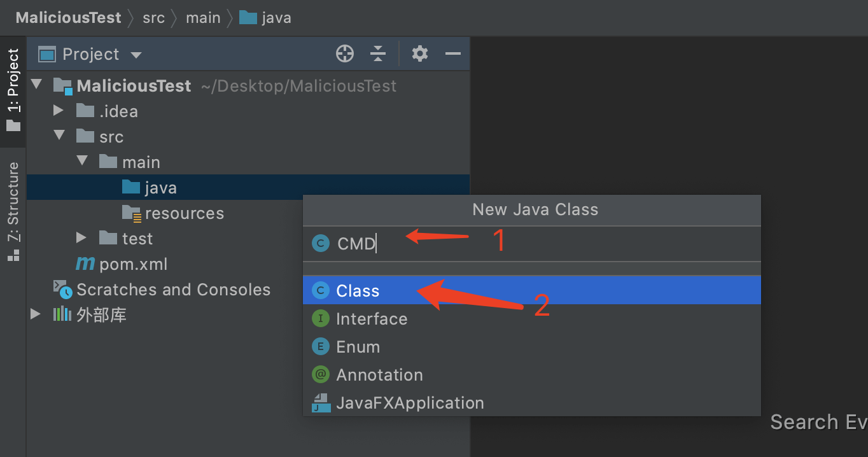This screenshot has height=457, width=868.
Task: Open Project panel settings gear
Action: coord(419,54)
